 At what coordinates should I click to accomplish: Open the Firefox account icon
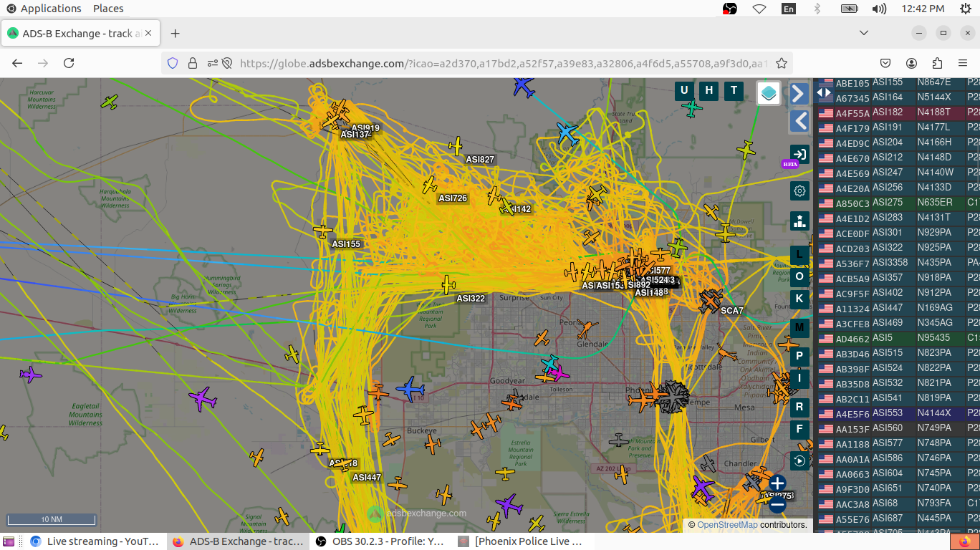pos(911,63)
